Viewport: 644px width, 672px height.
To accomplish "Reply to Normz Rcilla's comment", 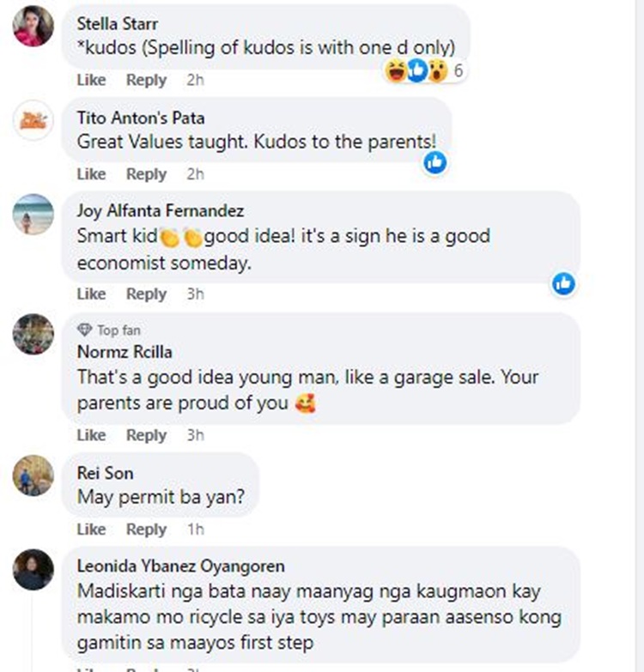I will tap(146, 435).
